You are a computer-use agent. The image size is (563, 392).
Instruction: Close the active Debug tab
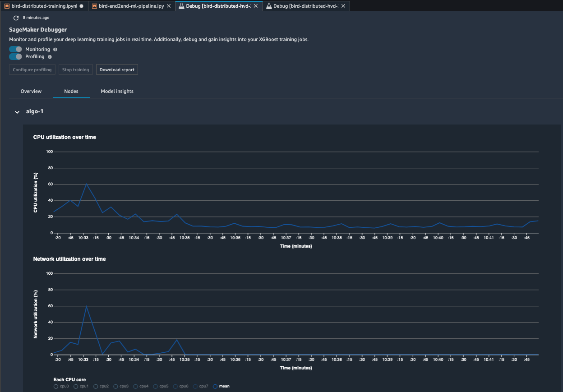coord(256,6)
